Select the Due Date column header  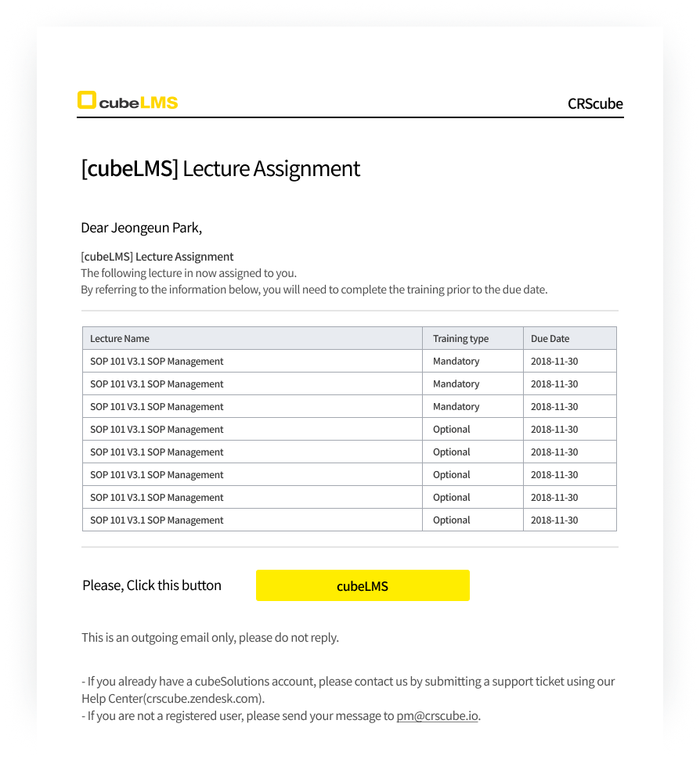pyautogui.click(x=550, y=339)
